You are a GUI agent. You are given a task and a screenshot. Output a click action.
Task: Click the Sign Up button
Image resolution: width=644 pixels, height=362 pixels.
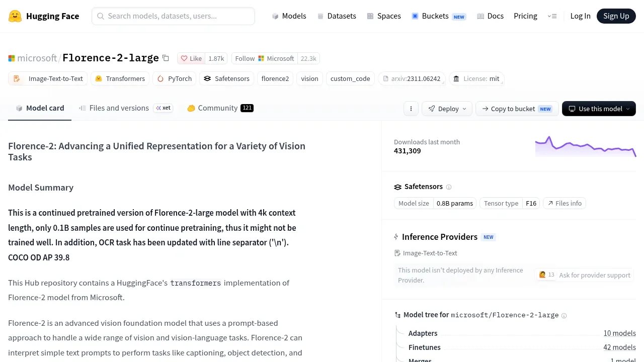[x=616, y=16]
